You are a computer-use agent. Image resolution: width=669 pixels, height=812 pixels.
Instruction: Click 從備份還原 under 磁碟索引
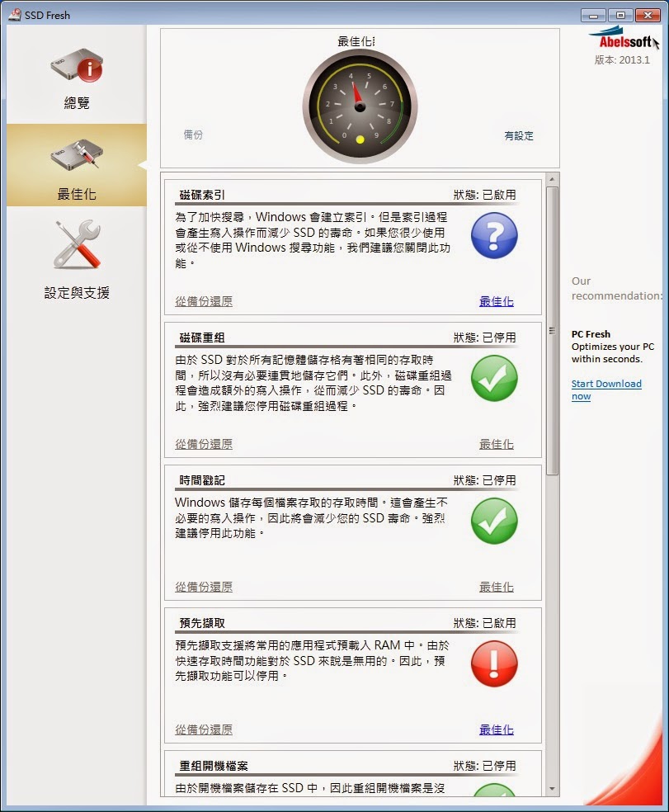pos(204,301)
